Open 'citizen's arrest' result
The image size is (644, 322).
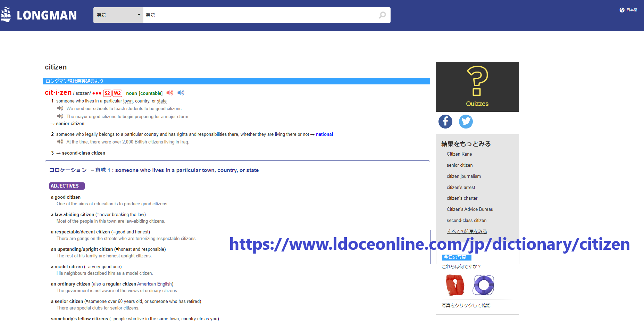[461, 188]
